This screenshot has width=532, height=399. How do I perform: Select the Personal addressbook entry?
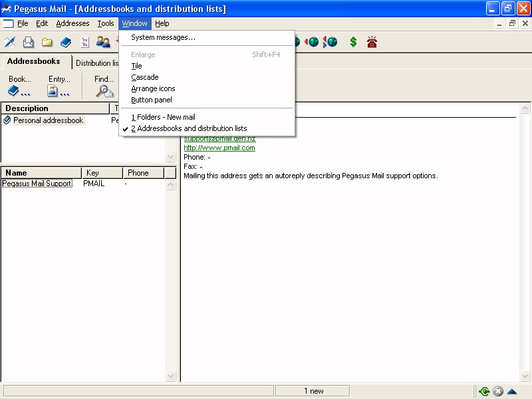[x=48, y=120]
